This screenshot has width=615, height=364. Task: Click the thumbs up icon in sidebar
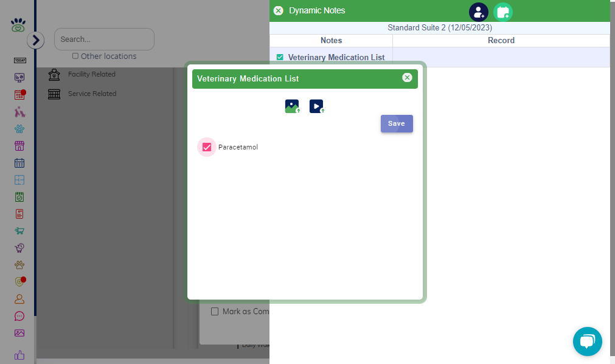tap(19, 355)
